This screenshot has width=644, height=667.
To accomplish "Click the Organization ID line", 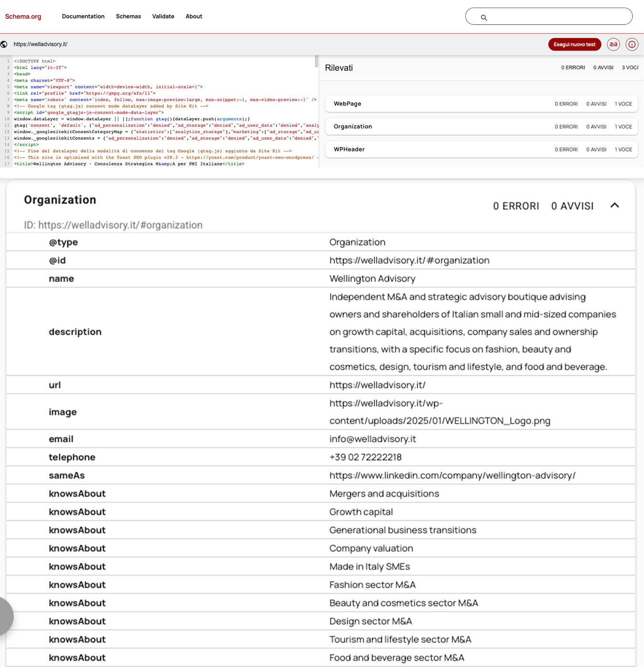I will coord(113,225).
